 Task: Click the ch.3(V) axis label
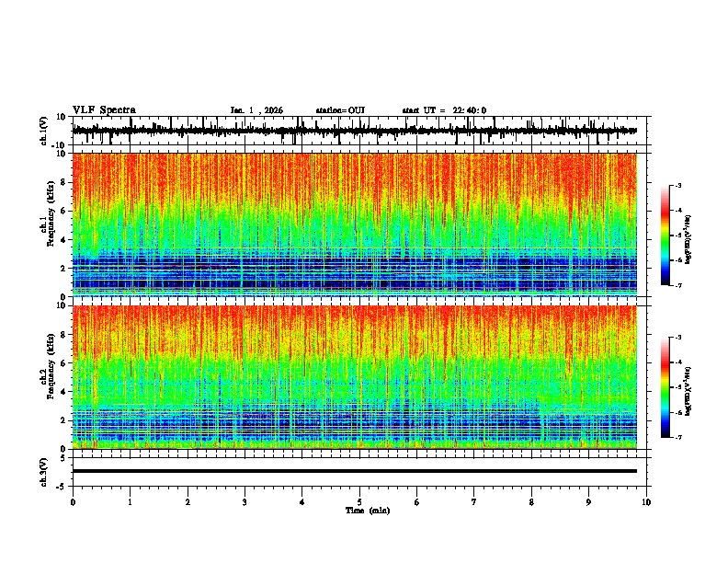(44, 472)
